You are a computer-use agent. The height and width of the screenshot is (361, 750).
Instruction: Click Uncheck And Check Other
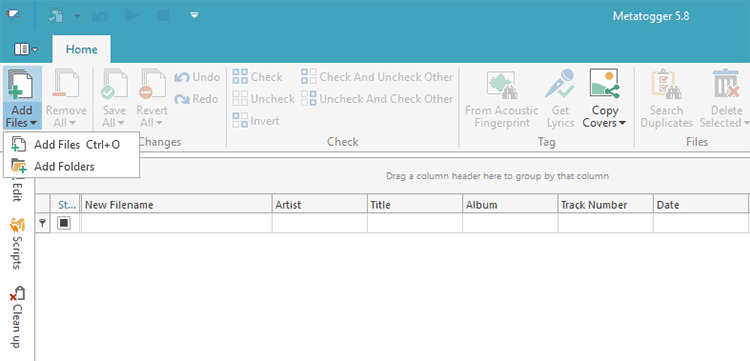point(377,98)
